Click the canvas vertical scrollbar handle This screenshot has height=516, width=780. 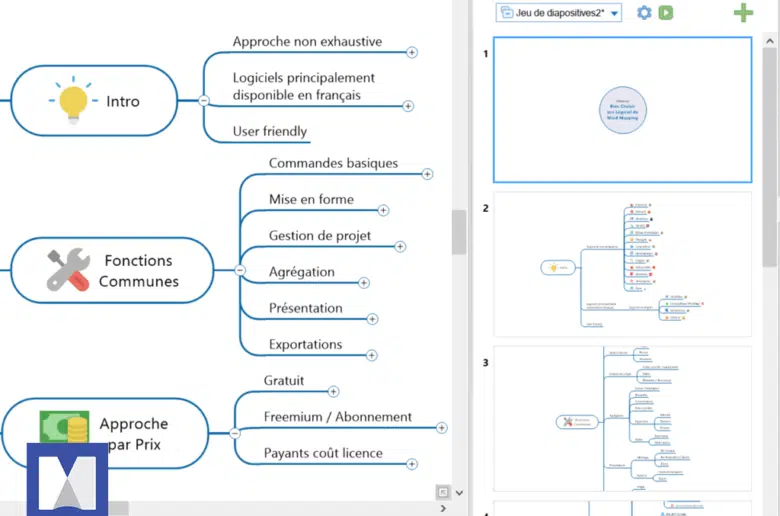[458, 232]
